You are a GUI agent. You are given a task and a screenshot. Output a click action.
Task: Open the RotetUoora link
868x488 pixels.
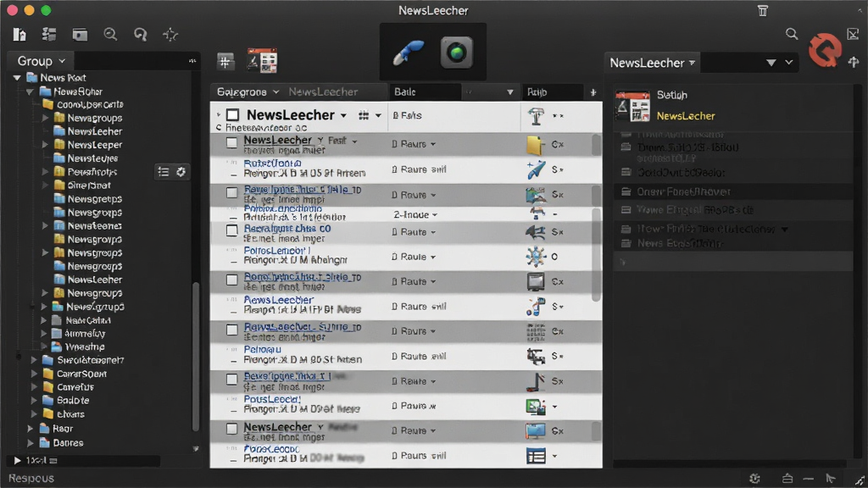point(272,164)
